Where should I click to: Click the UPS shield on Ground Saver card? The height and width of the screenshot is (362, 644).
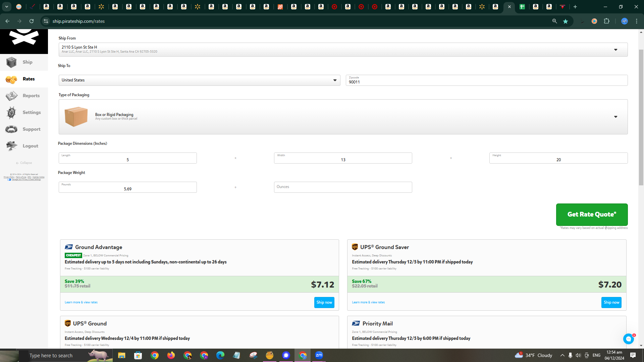[355, 247]
